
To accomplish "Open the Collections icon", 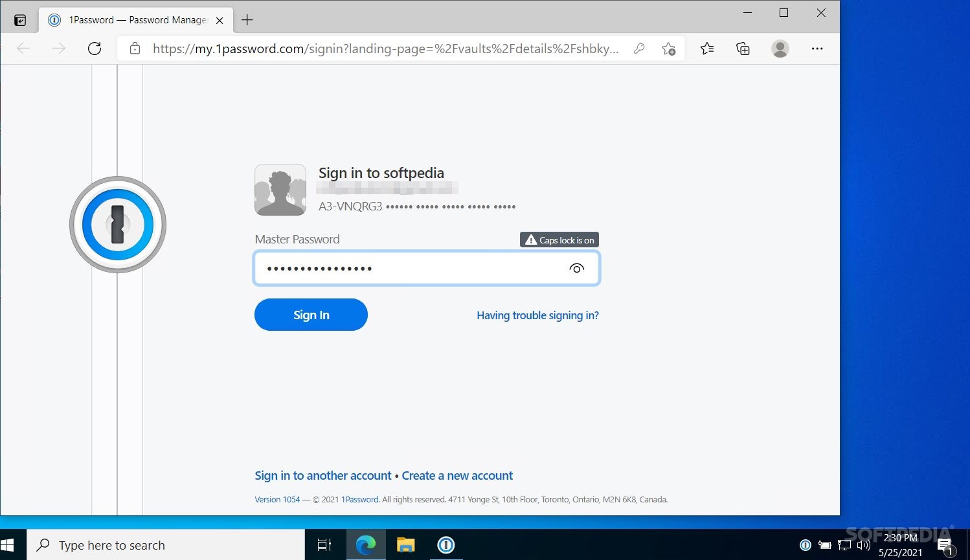I will (x=743, y=49).
